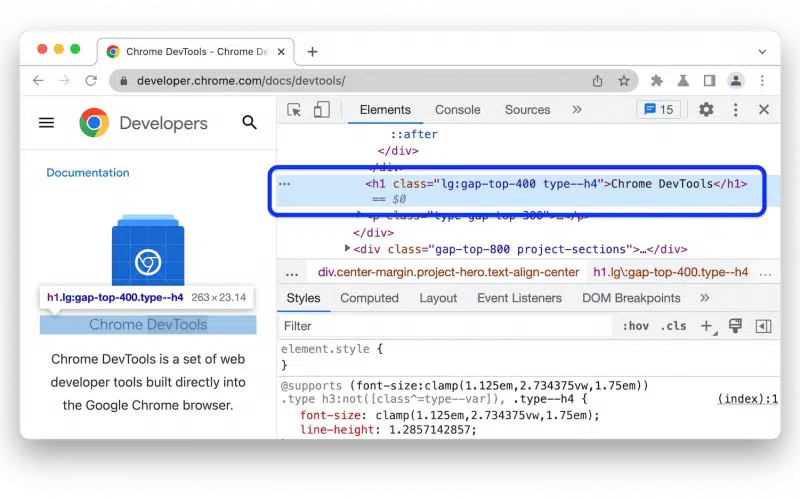Open the Chrome extensions puzzle icon

coord(657,81)
